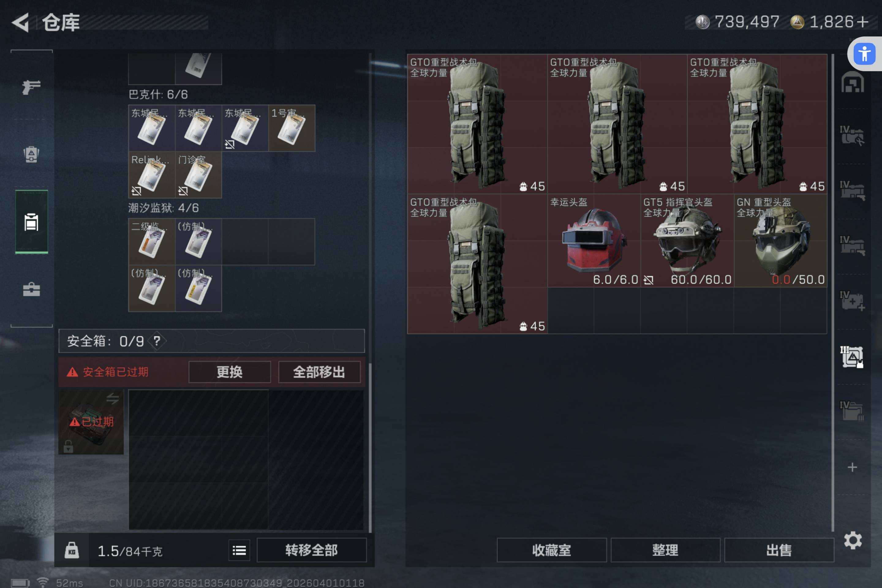The image size is (882, 588).
Task: Click the 全部移出 button
Action: click(319, 372)
